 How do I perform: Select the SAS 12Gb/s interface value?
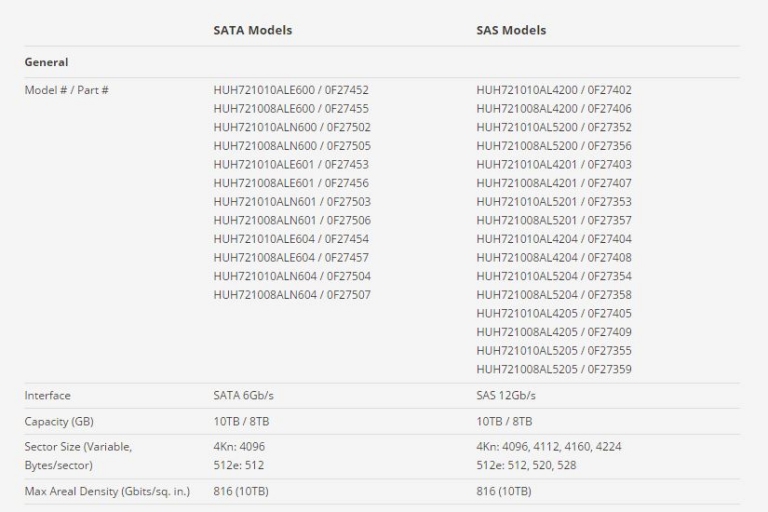tap(506, 396)
